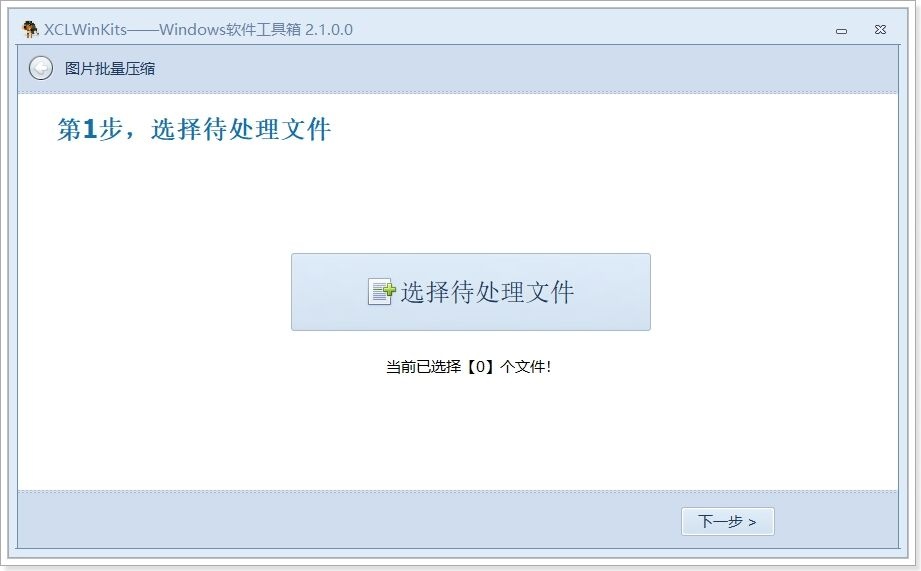Proceed with the 下一步 button
Screen dimensions: 921x571
[x=728, y=521]
